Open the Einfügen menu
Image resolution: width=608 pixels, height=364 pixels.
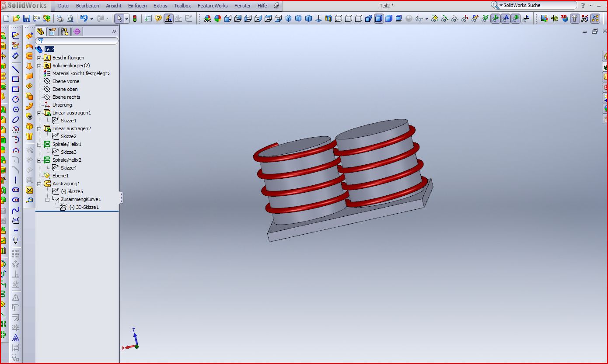[x=137, y=6]
